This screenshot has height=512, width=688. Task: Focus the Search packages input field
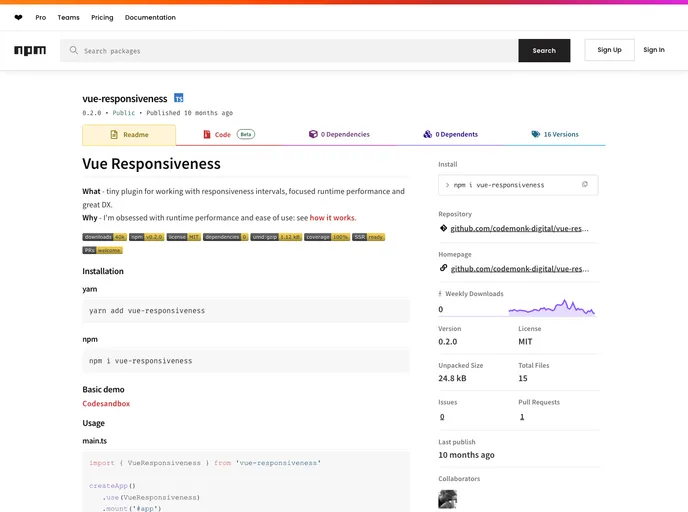click(x=289, y=50)
